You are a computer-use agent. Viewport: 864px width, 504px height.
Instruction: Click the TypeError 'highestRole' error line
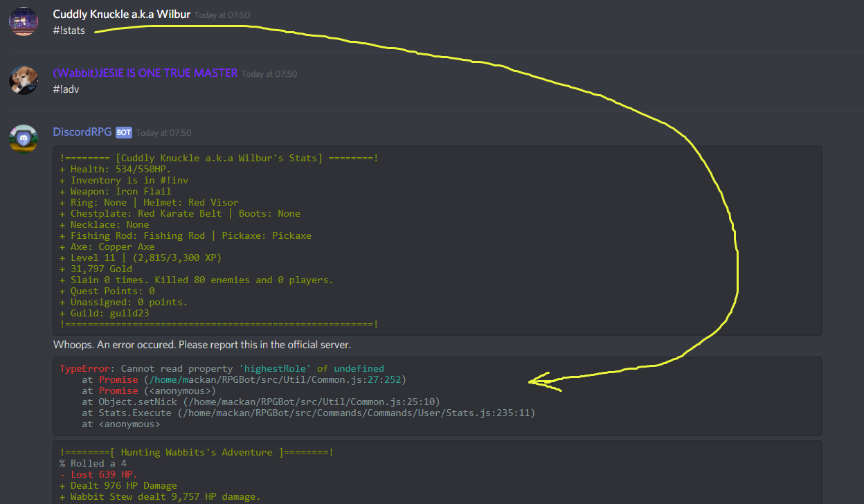point(222,368)
